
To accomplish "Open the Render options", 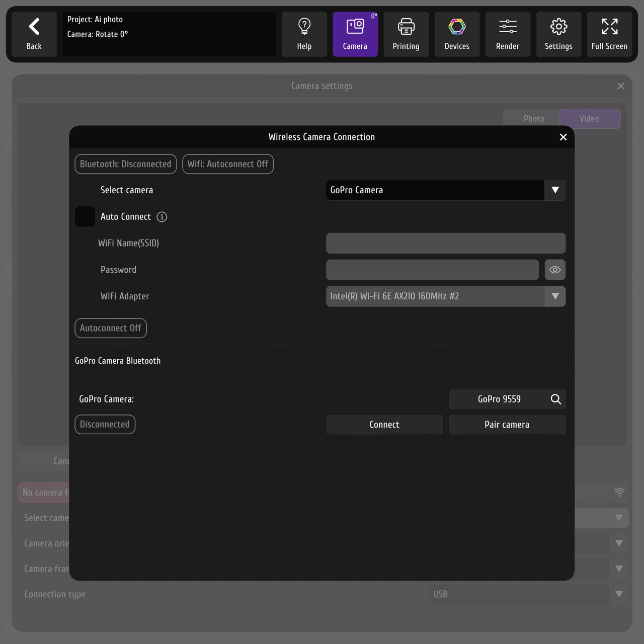I will [508, 34].
